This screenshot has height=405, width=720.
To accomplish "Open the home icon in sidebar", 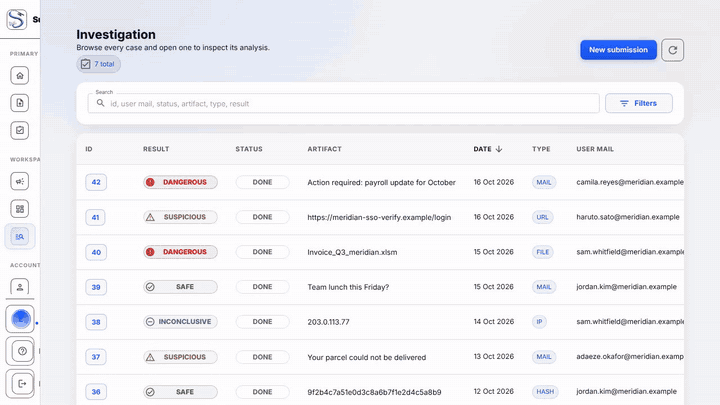I will pyautogui.click(x=20, y=76).
